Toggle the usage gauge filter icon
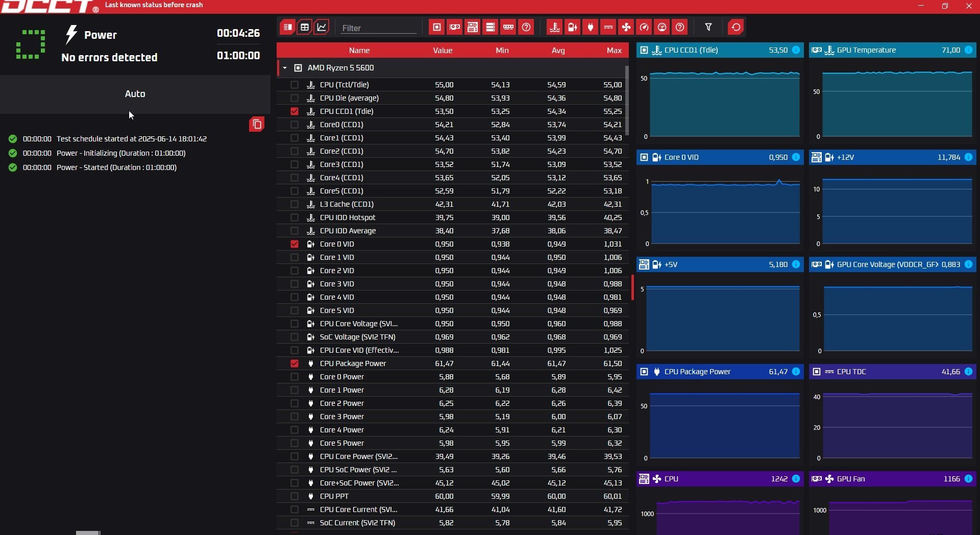 [x=662, y=28]
